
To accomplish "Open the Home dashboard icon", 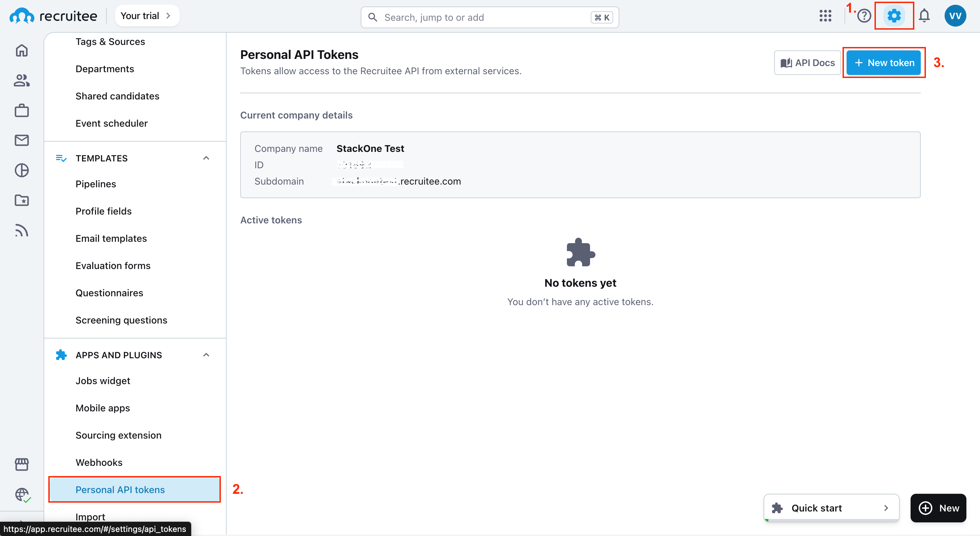I will click(x=22, y=50).
